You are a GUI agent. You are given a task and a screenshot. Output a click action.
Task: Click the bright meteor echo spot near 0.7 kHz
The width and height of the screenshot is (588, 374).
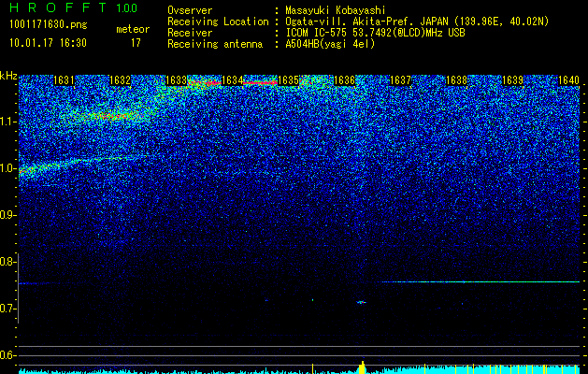[x=361, y=302]
